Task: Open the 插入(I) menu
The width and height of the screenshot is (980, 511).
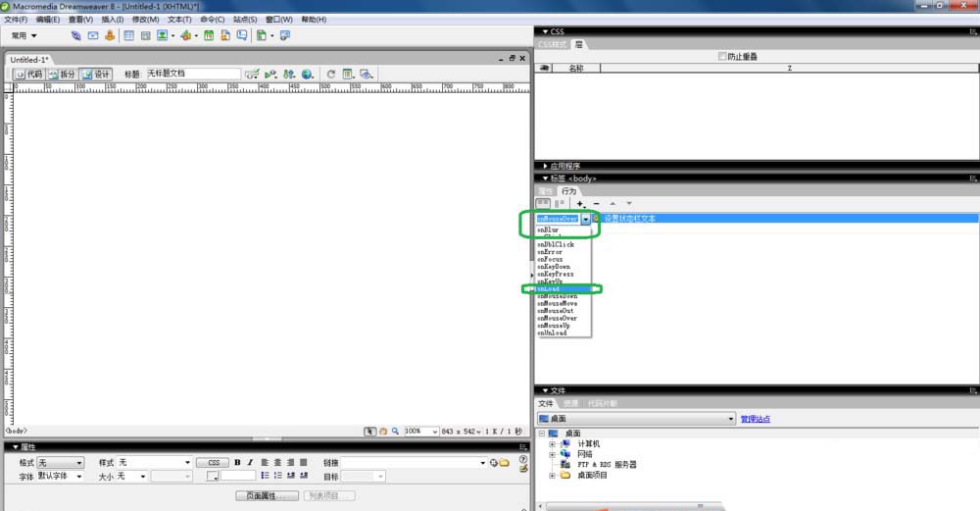Action: [113, 19]
